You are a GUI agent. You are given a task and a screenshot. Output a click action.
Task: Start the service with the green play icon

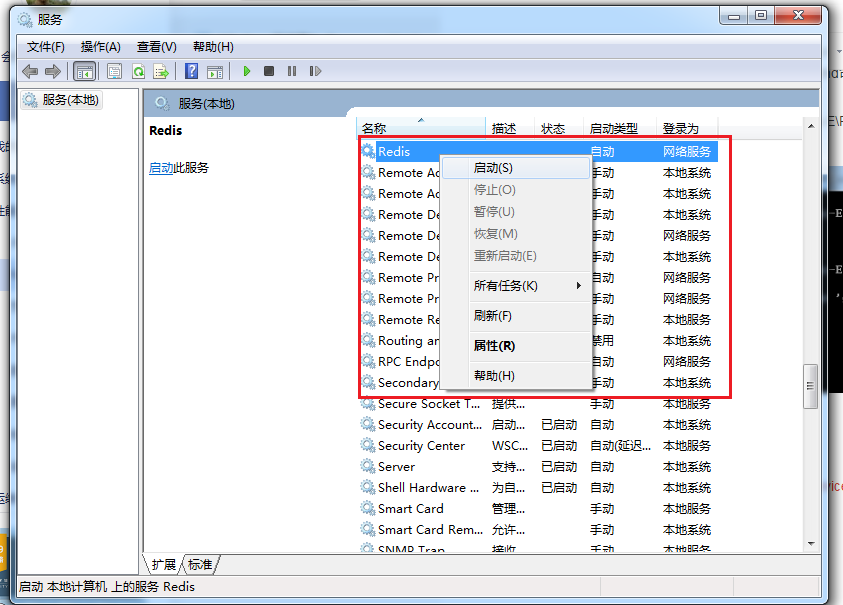coord(246,71)
